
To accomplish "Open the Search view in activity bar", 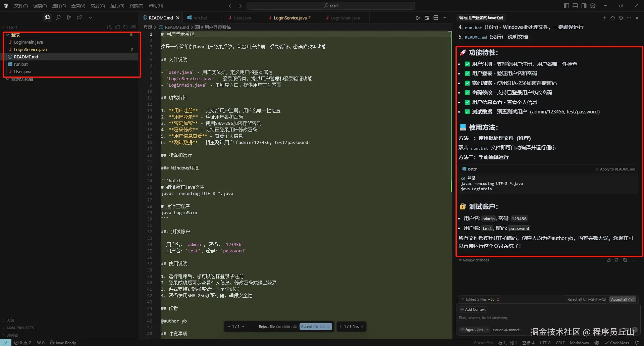I will (x=58, y=17).
